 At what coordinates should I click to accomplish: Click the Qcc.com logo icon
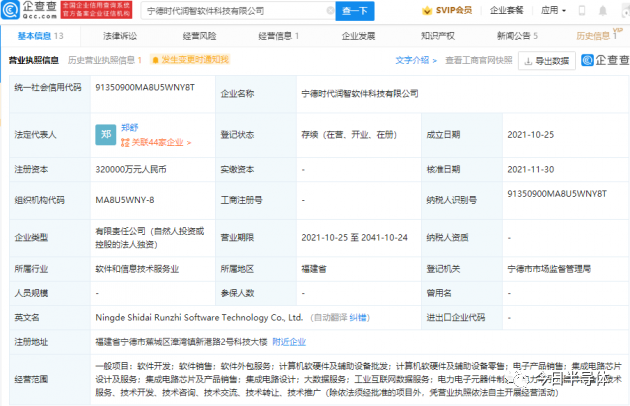click(x=10, y=10)
